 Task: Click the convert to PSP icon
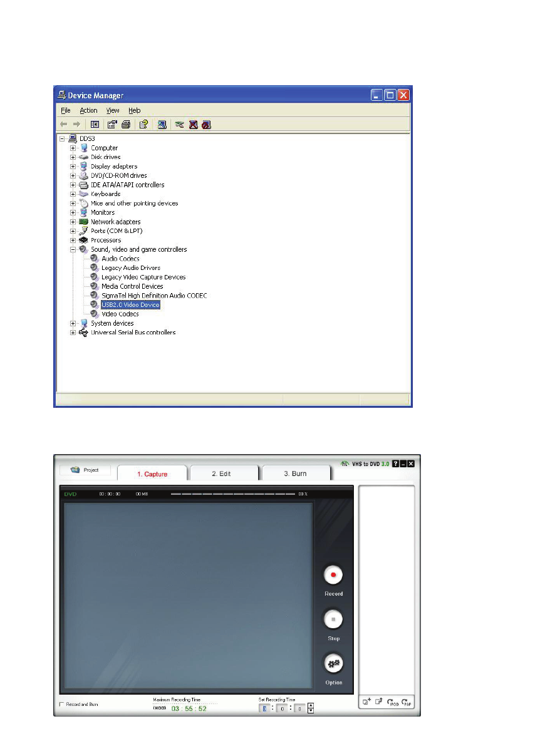coord(407,702)
